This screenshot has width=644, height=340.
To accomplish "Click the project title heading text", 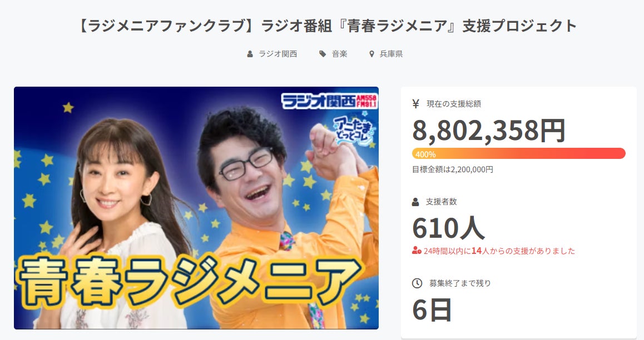I will [x=326, y=26].
